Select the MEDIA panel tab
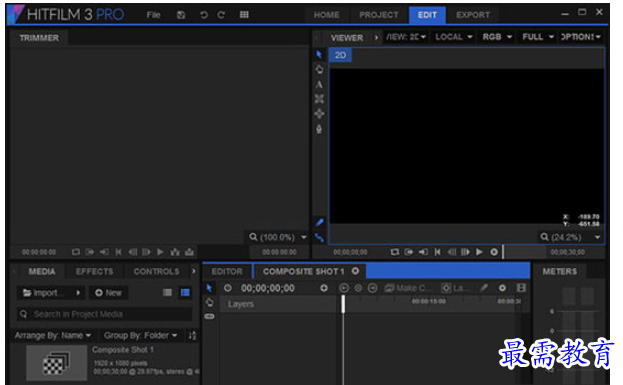This screenshot has width=623, height=385. coord(42,272)
